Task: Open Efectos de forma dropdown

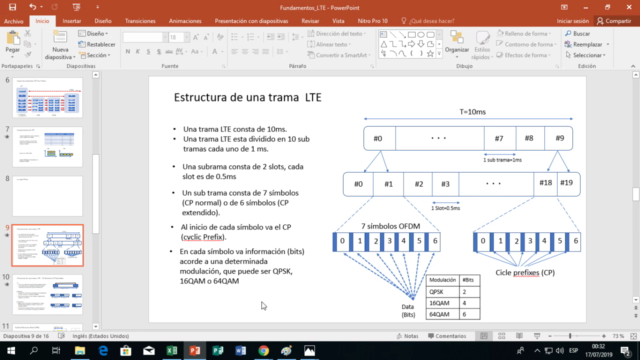Action: pos(524,55)
